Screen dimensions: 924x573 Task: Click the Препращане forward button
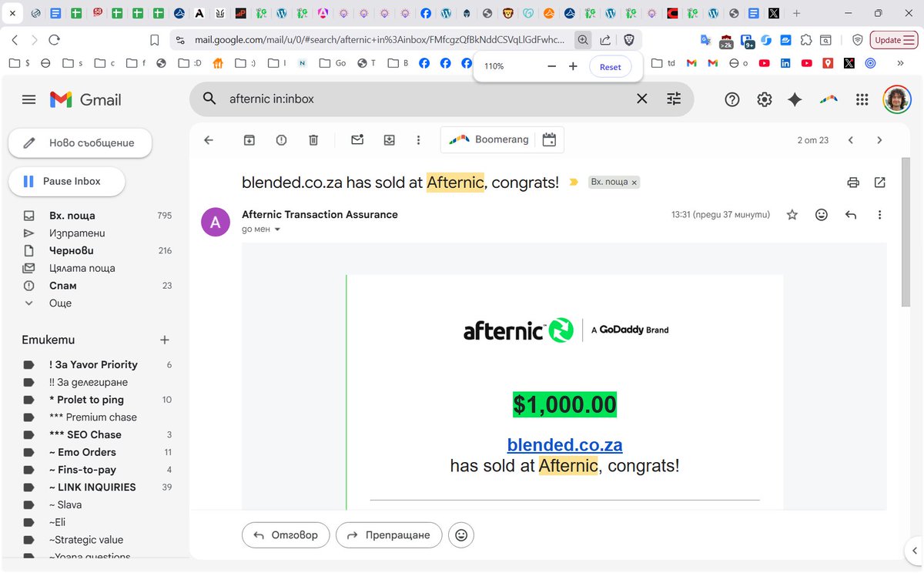point(389,535)
